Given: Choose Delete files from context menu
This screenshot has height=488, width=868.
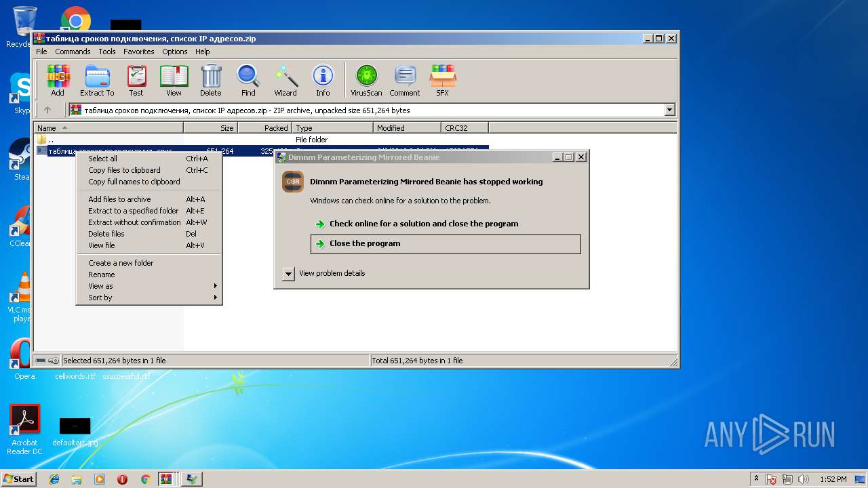Looking at the screenshot, I should (x=149, y=234).
